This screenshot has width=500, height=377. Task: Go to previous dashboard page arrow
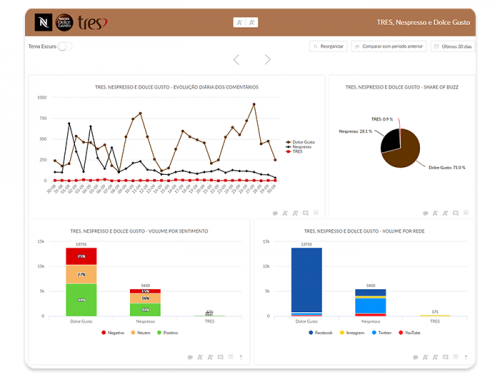click(236, 60)
